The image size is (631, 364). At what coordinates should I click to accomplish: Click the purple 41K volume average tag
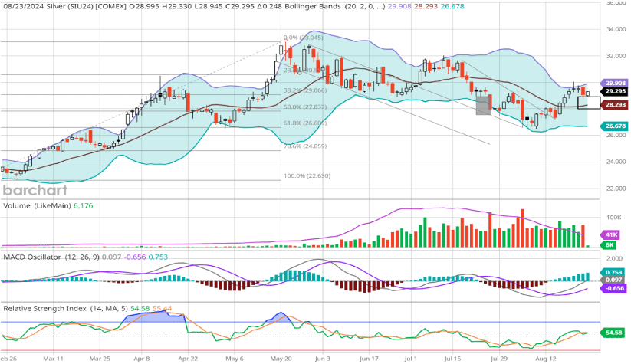[x=611, y=234]
